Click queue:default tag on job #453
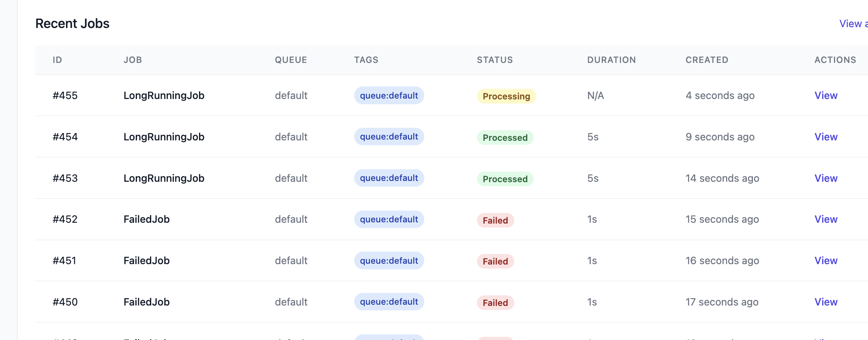868x340 pixels. (x=389, y=178)
